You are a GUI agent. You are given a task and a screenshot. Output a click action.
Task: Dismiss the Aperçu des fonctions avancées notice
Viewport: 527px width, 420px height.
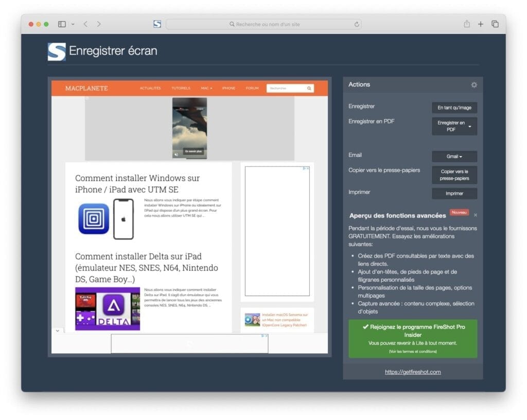coord(476,215)
